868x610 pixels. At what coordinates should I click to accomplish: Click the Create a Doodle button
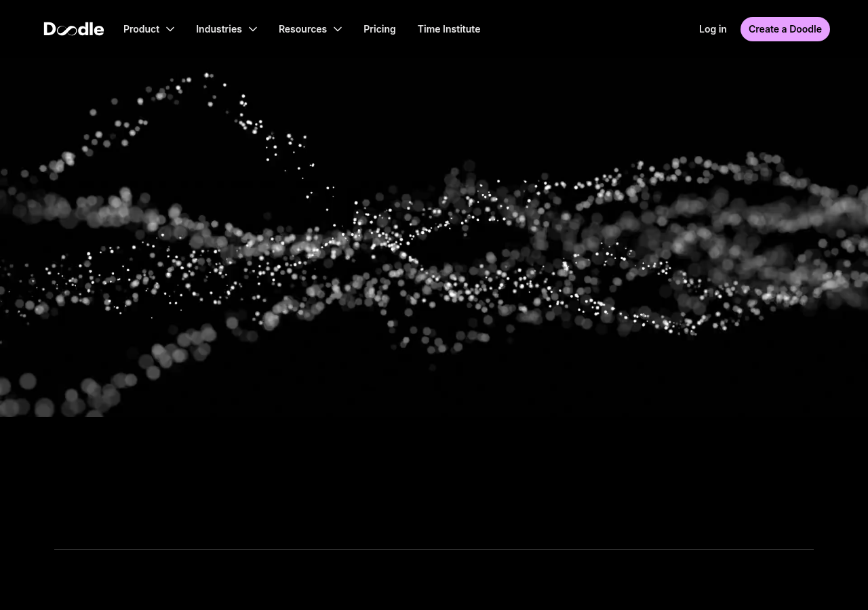(785, 29)
